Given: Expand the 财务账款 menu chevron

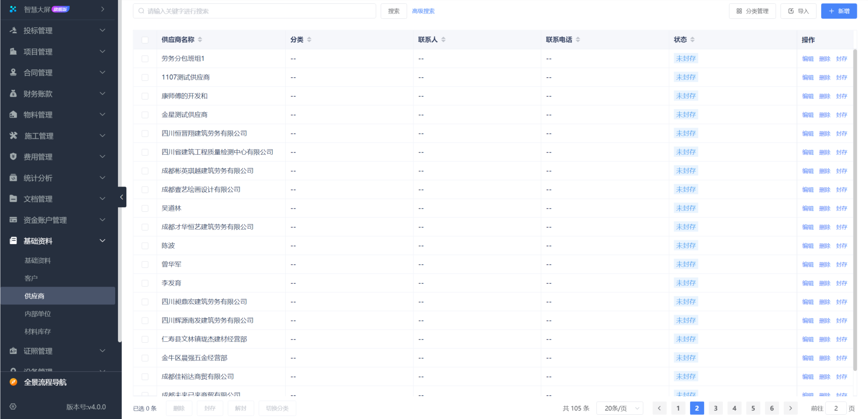Looking at the screenshot, I should click(103, 94).
